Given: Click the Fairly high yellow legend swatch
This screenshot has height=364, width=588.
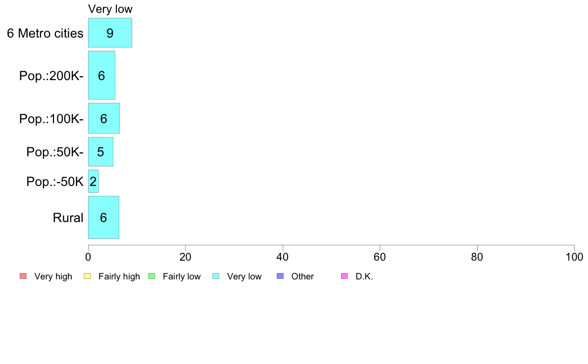Looking at the screenshot, I should point(88,276).
